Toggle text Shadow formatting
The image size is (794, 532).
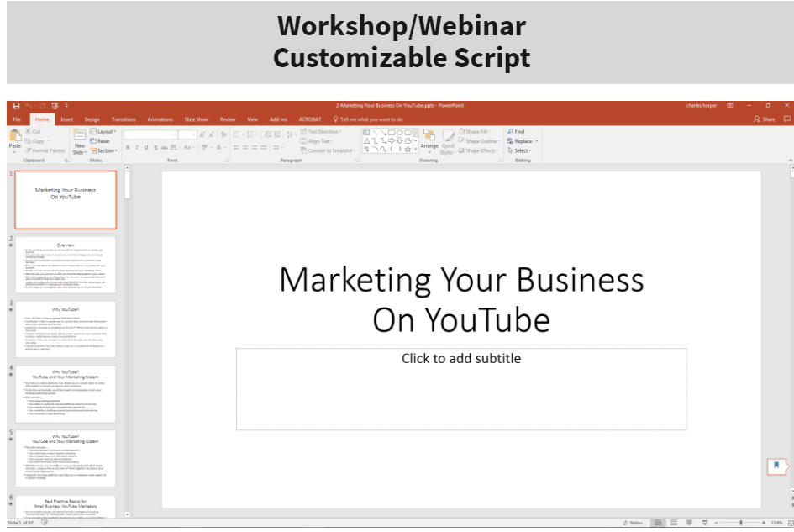point(155,148)
